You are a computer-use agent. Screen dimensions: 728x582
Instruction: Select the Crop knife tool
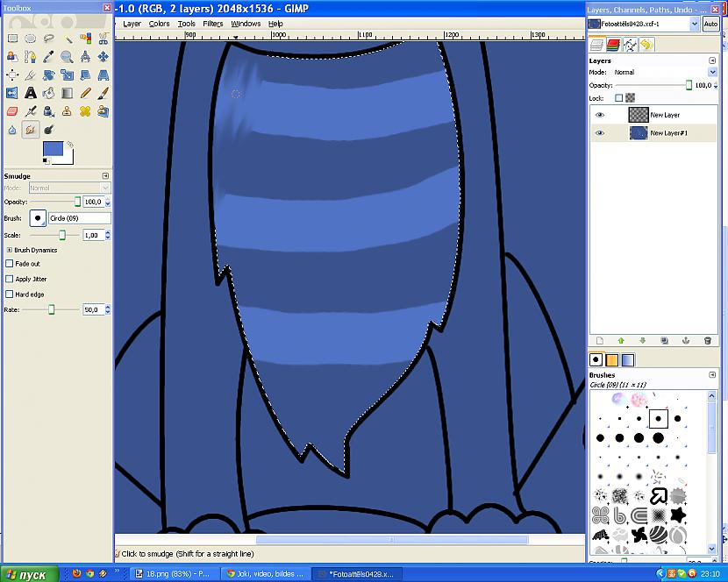[x=30, y=75]
